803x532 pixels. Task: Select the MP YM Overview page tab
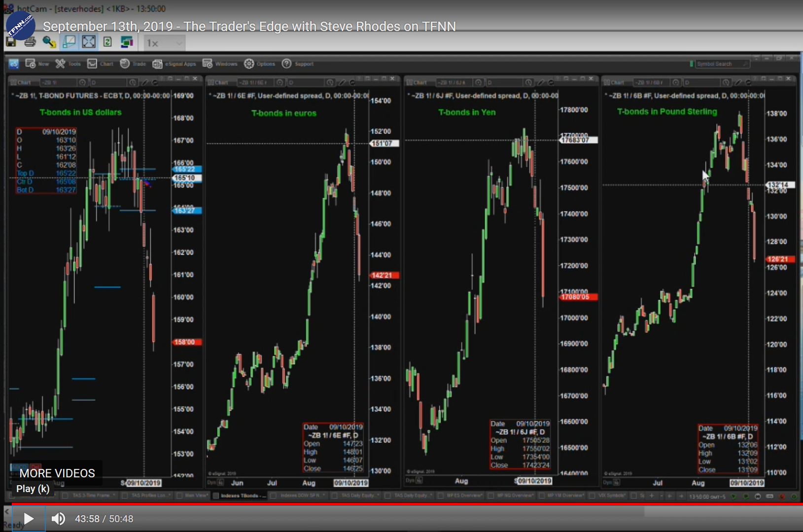pyautogui.click(x=563, y=496)
